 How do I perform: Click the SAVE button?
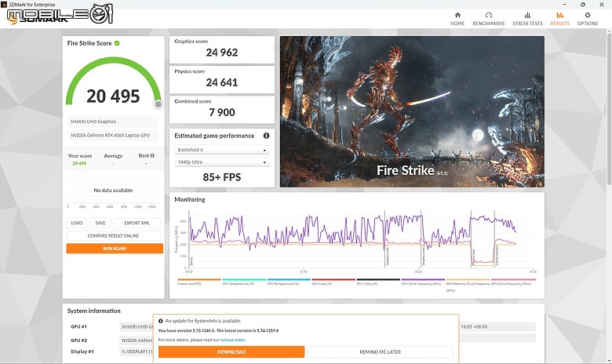click(100, 223)
